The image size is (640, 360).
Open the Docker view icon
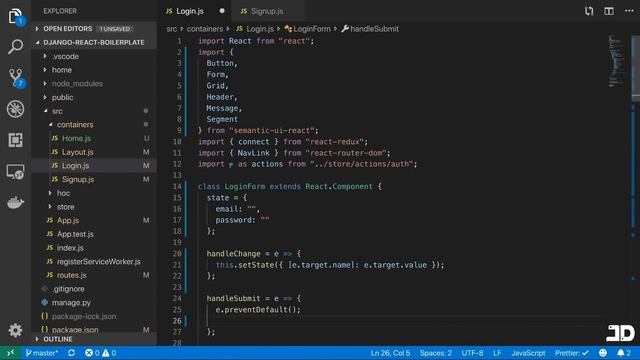(16, 202)
